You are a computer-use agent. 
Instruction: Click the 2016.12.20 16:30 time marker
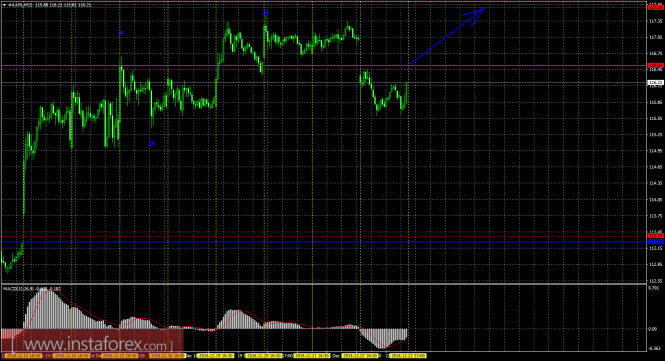click(x=264, y=355)
